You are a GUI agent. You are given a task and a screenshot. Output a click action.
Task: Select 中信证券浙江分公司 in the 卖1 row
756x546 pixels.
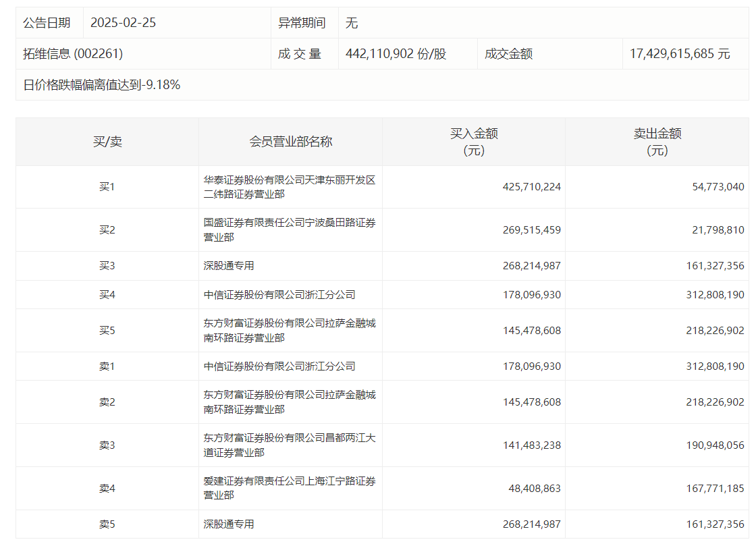[279, 366]
